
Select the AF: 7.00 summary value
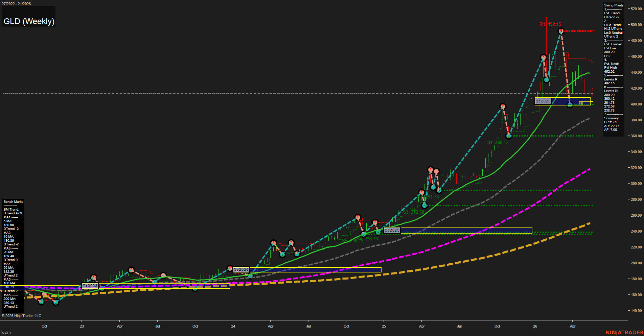coord(611,130)
